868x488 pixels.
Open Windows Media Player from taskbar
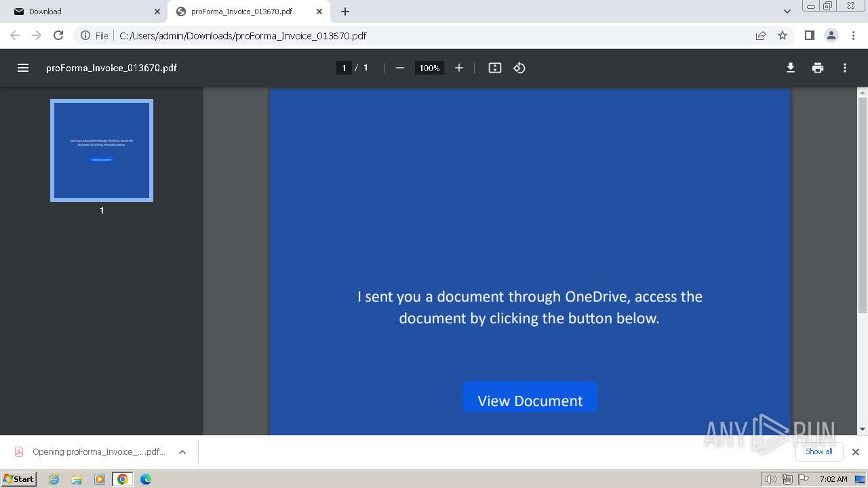point(100,479)
